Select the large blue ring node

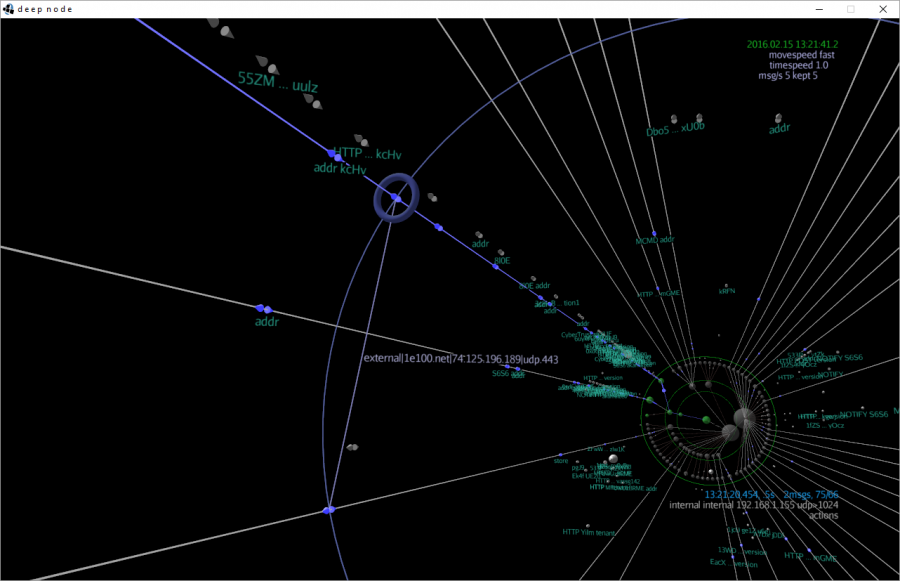pos(396,197)
